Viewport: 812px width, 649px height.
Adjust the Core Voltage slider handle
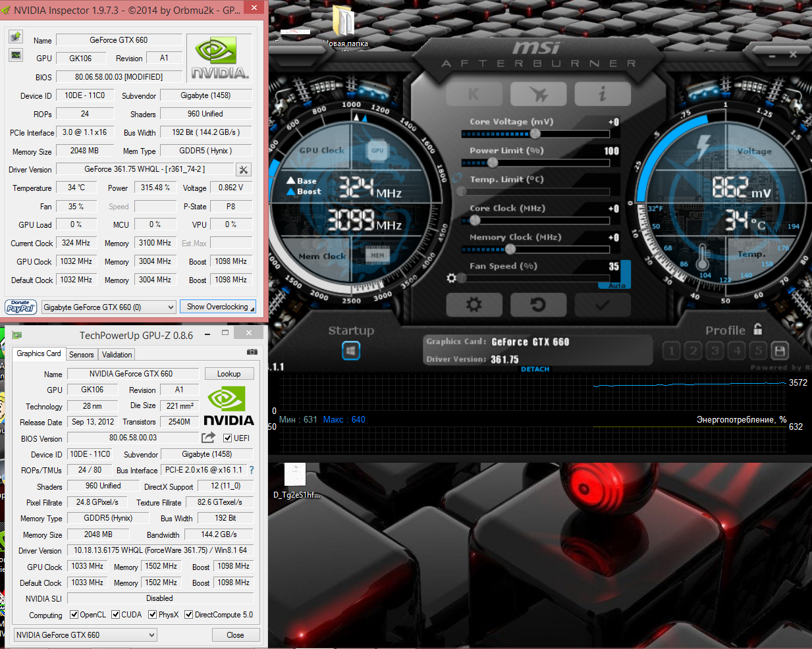[x=535, y=134]
